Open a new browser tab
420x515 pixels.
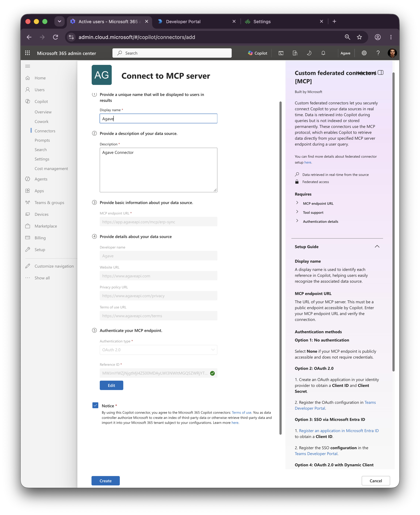[334, 22]
